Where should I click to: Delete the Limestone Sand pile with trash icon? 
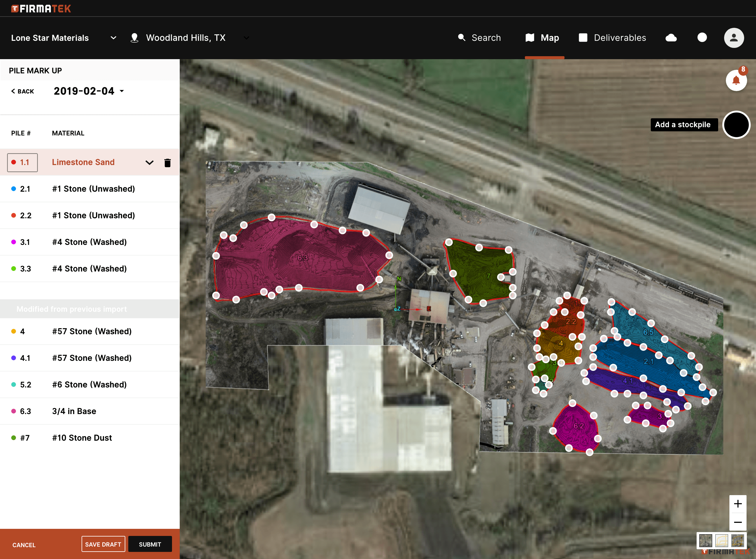coord(167,163)
